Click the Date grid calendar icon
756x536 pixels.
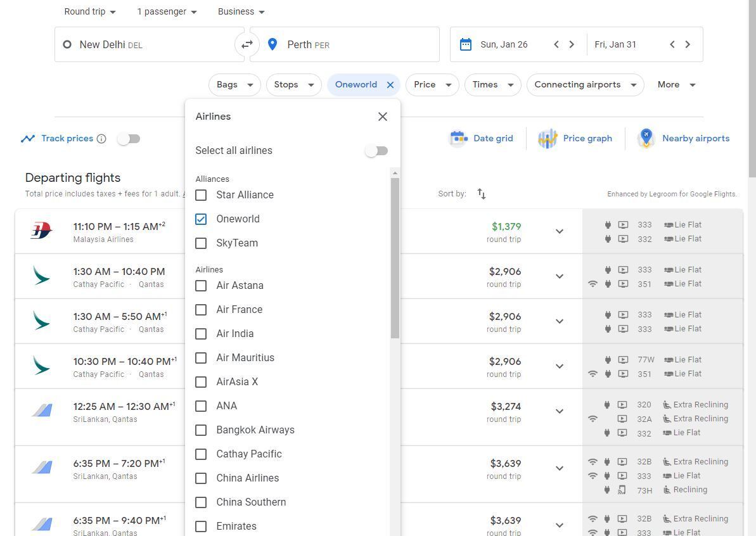click(x=458, y=138)
